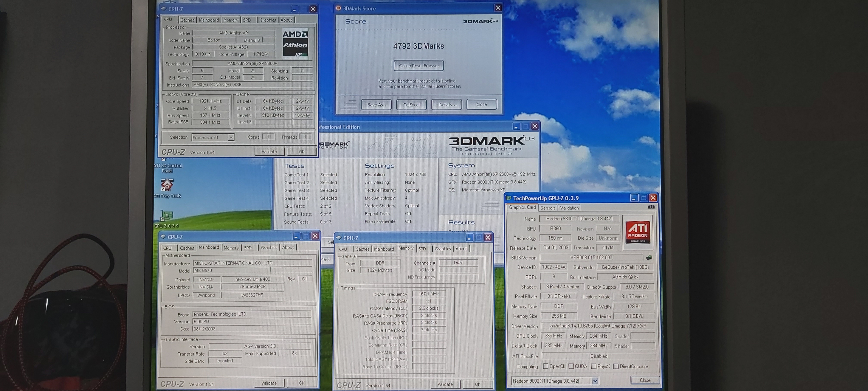Viewport: 868px width, 391px height.
Task: Click the ATI Radeon logo in GPU-Z
Action: click(x=637, y=232)
